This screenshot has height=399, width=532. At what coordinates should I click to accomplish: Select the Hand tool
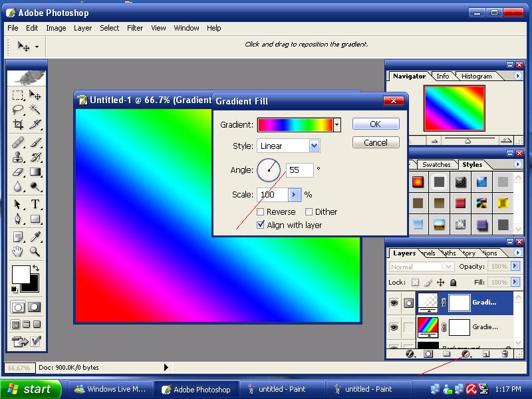click(x=19, y=251)
